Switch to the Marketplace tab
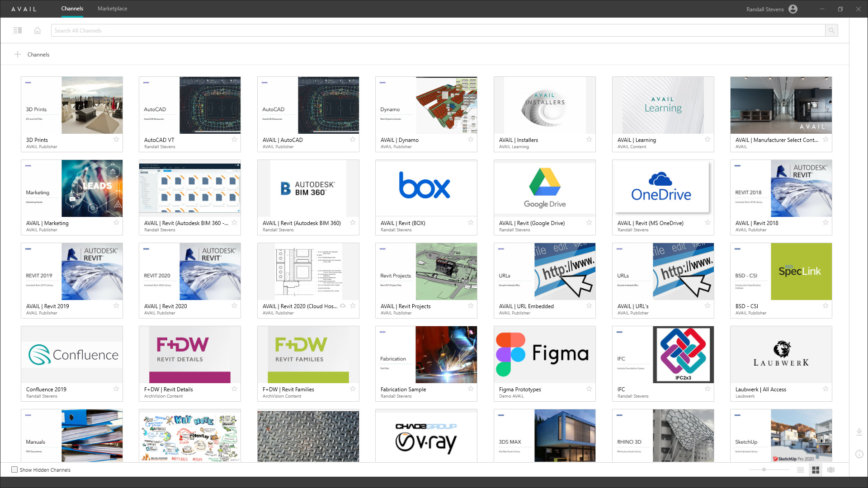The image size is (868, 488). click(x=112, y=9)
